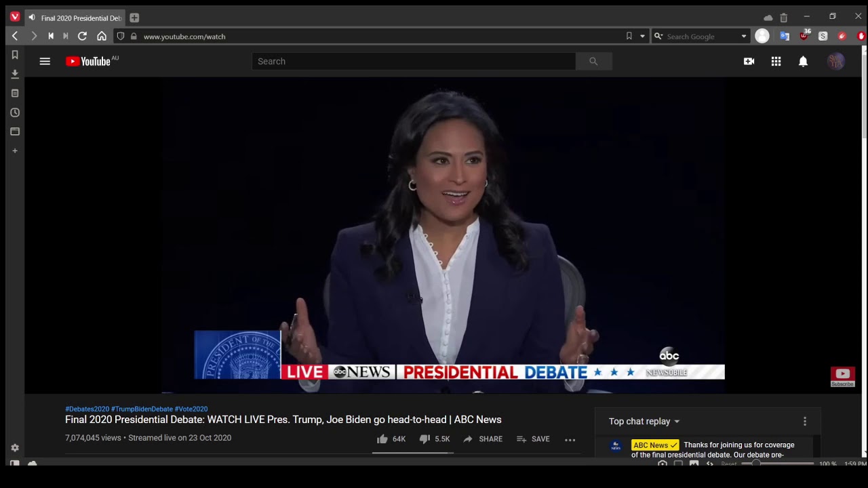Viewport: 868px width, 488px height.
Task: Open the #Debates2020 hashtag link
Action: tap(87, 409)
